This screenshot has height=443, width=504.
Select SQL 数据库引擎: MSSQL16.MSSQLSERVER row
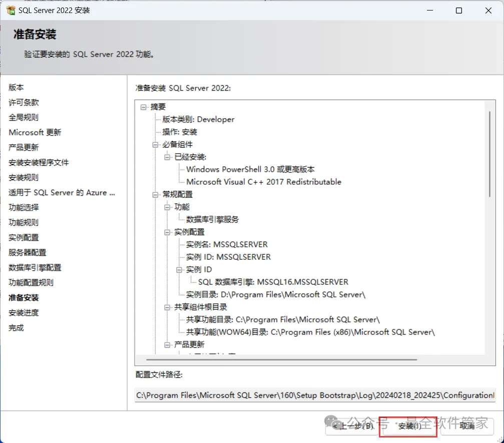pos(273,283)
